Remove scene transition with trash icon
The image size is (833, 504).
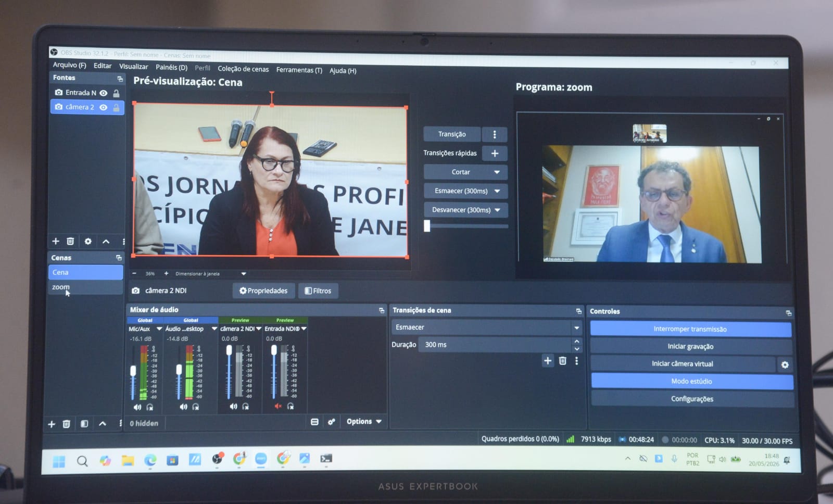point(563,361)
